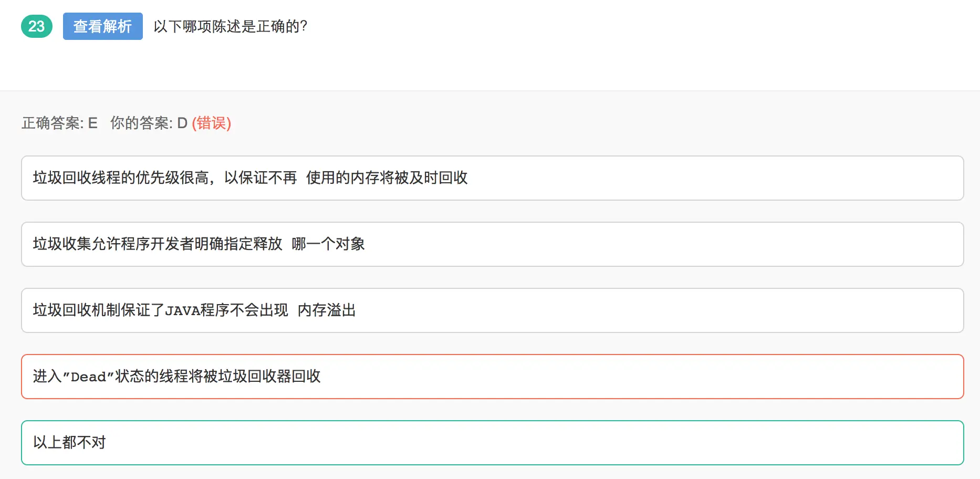The width and height of the screenshot is (980, 479).
Task: Click the red (错误) marker
Action: pyautogui.click(x=212, y=123)
